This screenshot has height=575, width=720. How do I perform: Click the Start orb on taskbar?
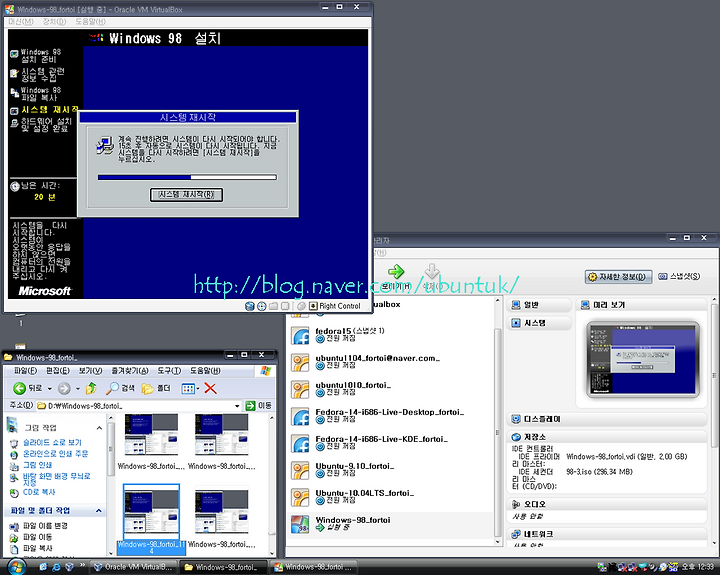click(x=16, y=567)
